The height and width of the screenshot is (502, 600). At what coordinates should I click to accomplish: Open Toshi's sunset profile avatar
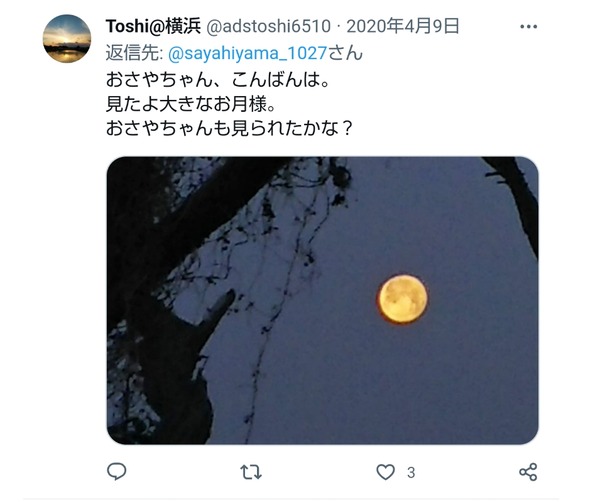tap(67, 39)
